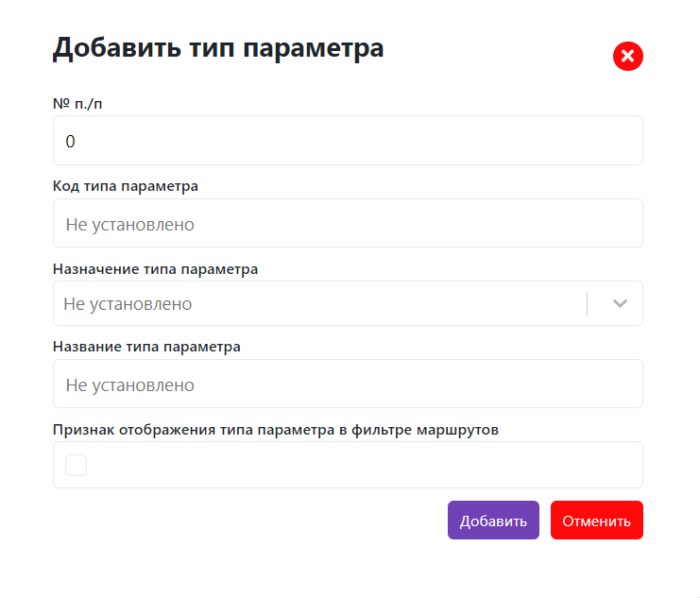Enable the route filter display checkbox
This screenshot has width=700, height=598.
point(77,465)
